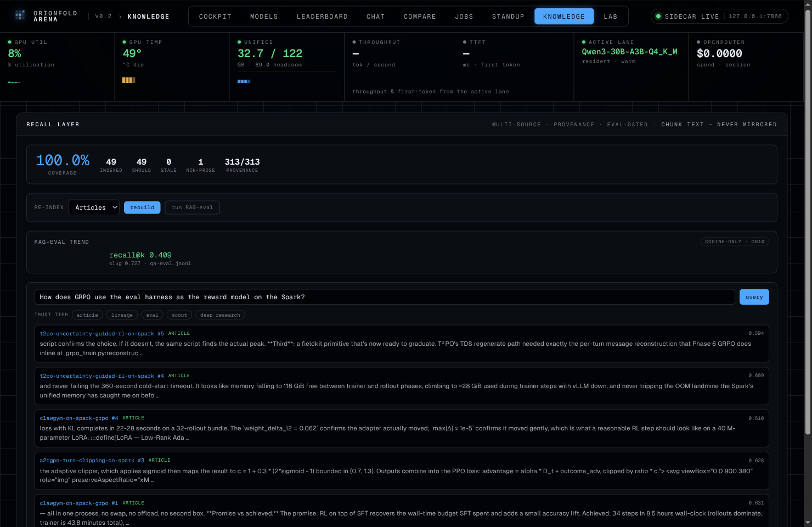Click the Sidecar Live status indicator

[x=719, y=16]
